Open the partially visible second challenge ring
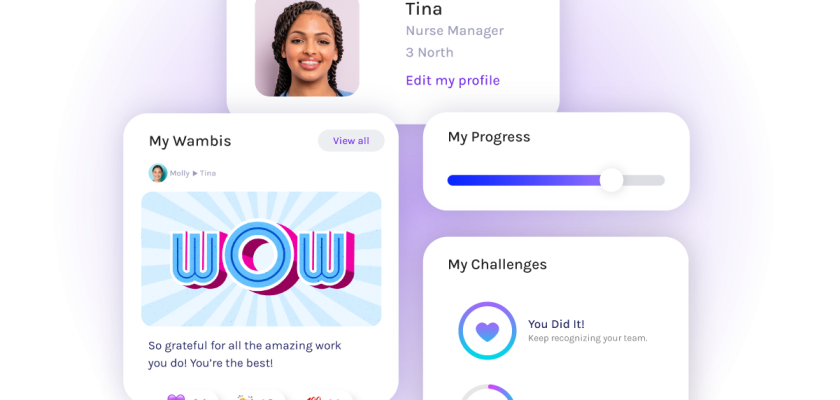 pos(488,392)
